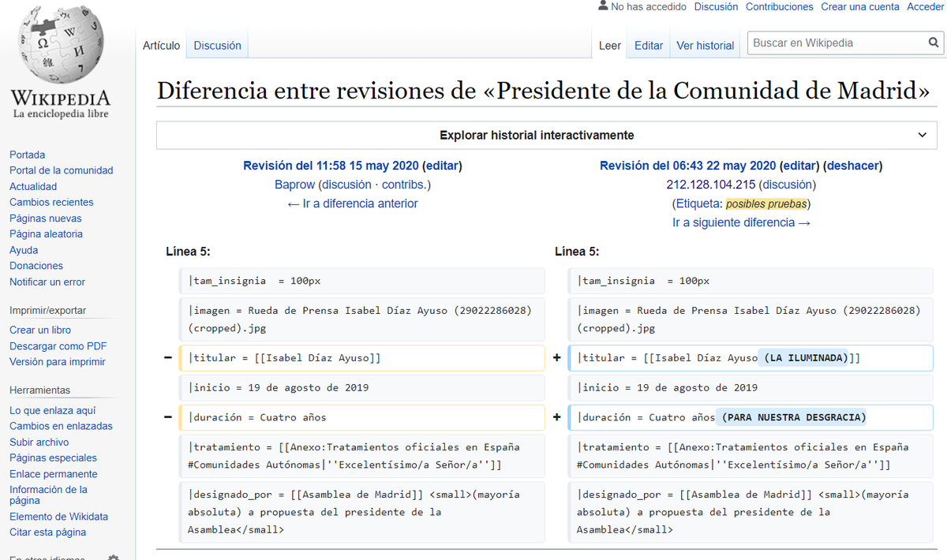Image resolution: width=947 pixels, height=560 pixels.
Task: Click the user icon beside No has accedido
Action: [603, 6]
